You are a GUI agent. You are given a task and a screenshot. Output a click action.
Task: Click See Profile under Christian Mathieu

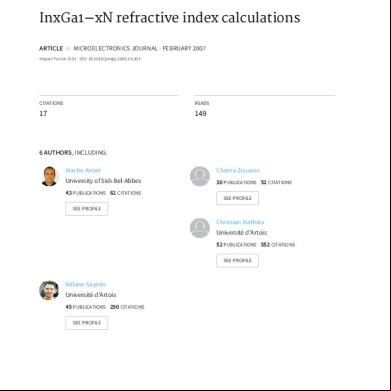(x=237, y=260)
